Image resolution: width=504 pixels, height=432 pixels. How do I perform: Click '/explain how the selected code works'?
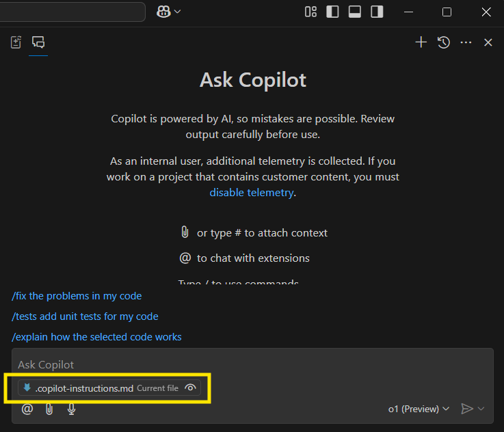tap(96, 337)
